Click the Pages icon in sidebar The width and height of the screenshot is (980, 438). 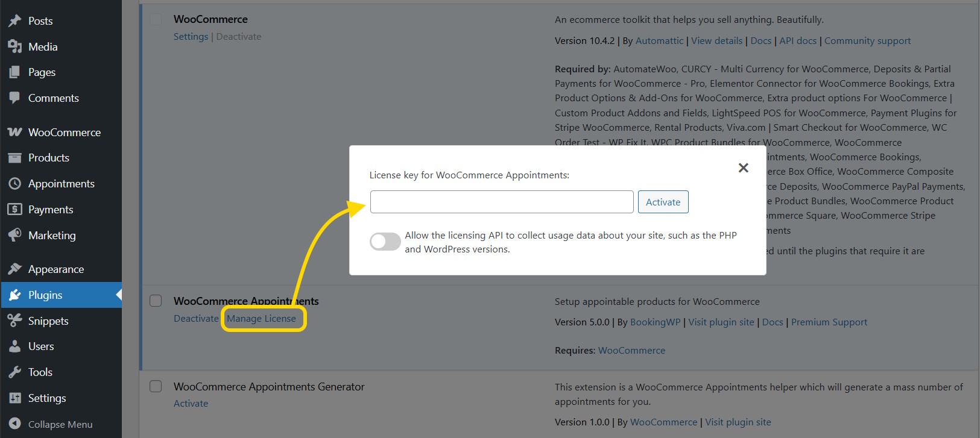(x=15, y=72)
